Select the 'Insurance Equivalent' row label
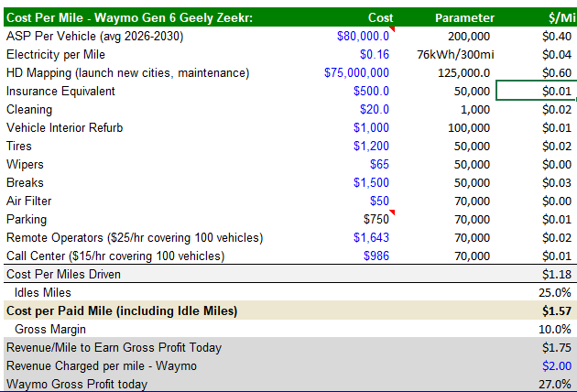577x392 pixels. pyautogui.click(x=60, y=91)
